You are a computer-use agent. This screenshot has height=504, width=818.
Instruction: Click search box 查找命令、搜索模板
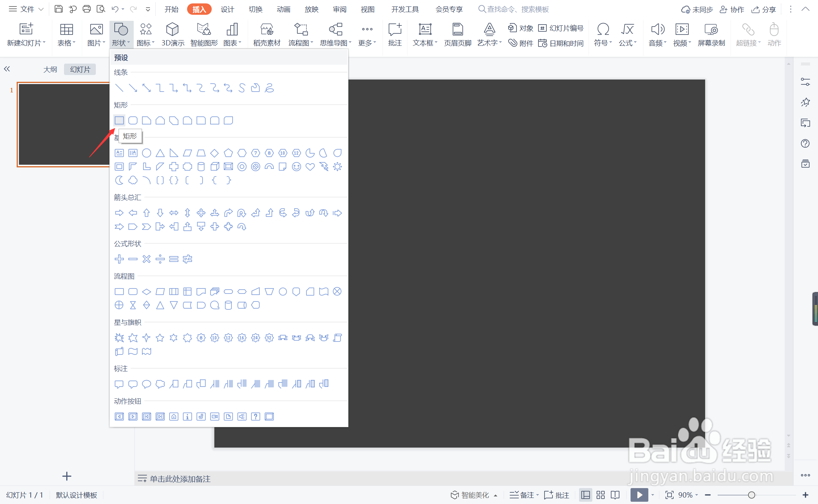[514, 9]
